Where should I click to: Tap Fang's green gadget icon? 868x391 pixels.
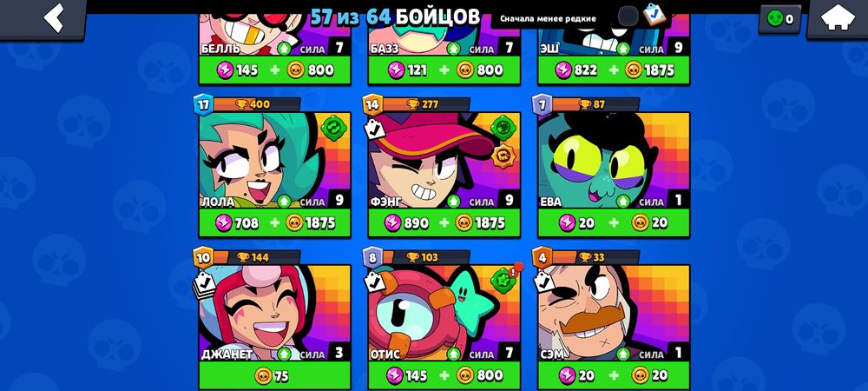click(x=503, y=128)
